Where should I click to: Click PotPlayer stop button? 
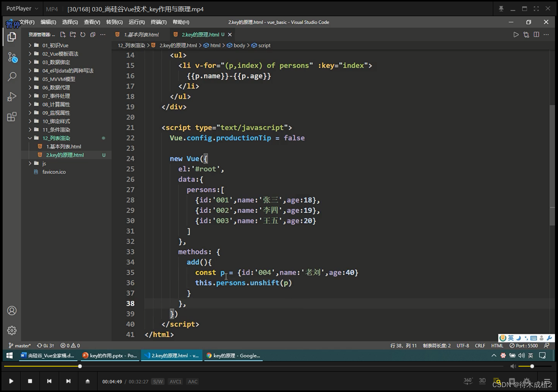[x=30, y=381]
